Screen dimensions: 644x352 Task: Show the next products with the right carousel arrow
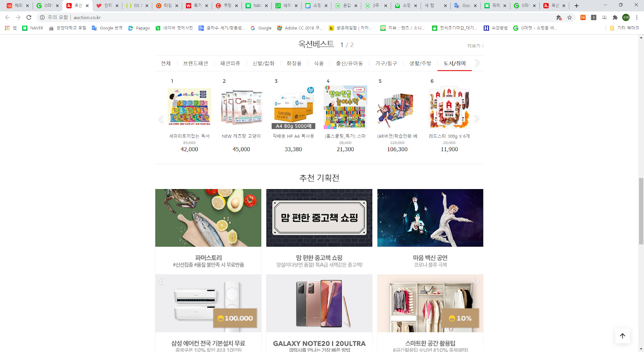(477, 119)
